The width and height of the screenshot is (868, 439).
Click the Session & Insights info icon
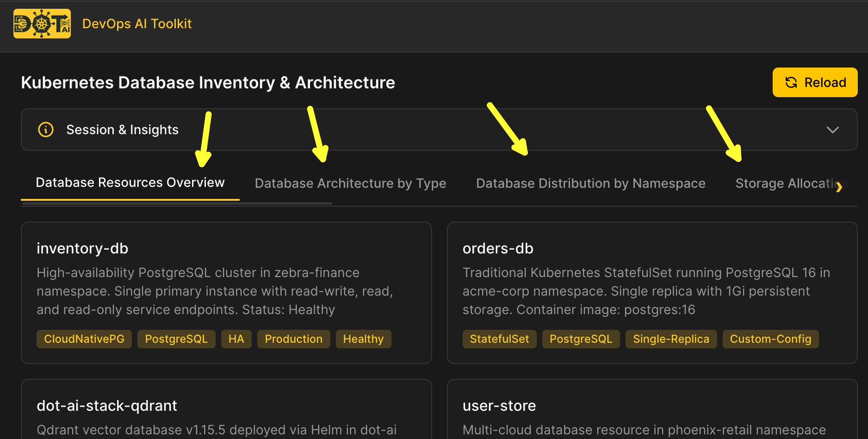pyautogui.click(x=46, y=130)
